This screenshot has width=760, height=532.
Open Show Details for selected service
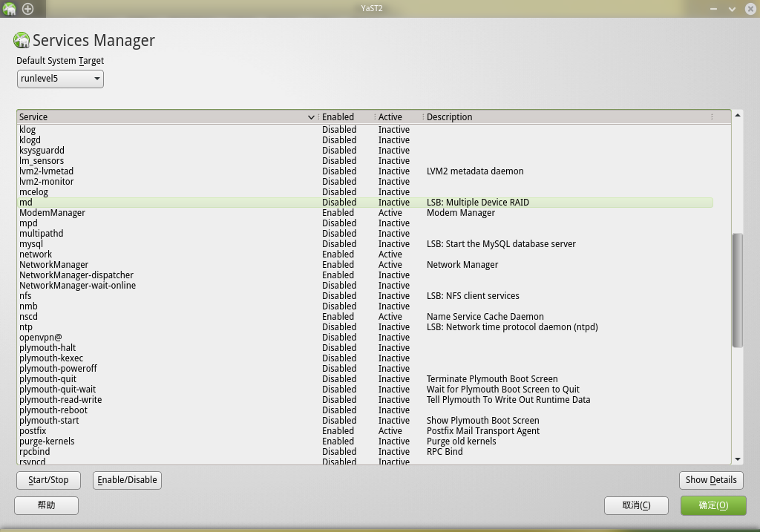pos(711,480)
